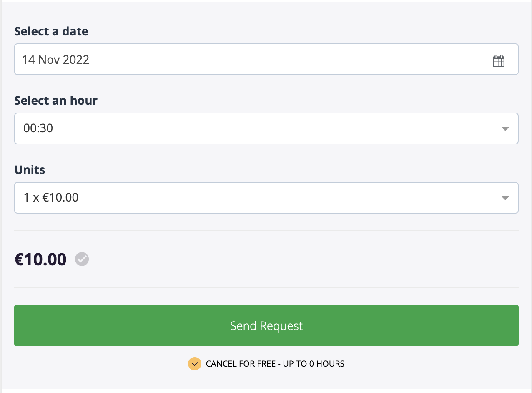532x393 pixels.
Task: Click the €10.00 total price display
Action: [40, 259]
